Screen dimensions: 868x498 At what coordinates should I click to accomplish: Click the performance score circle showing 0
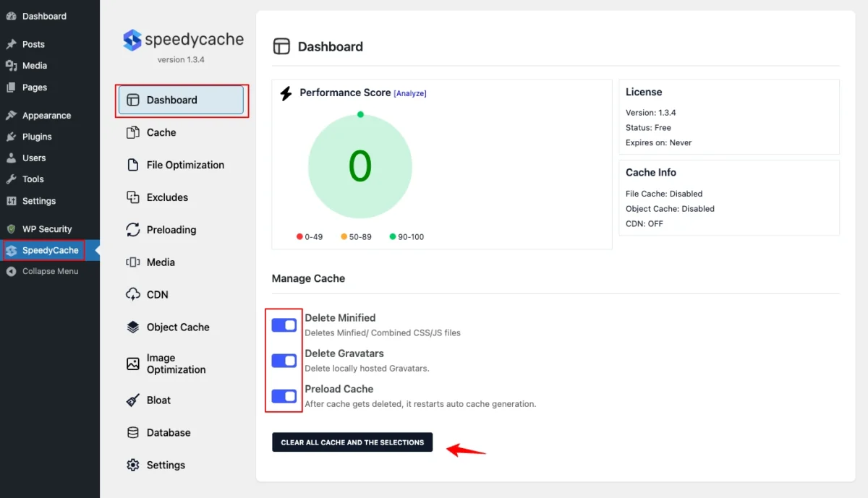click(x=360, y=168)
